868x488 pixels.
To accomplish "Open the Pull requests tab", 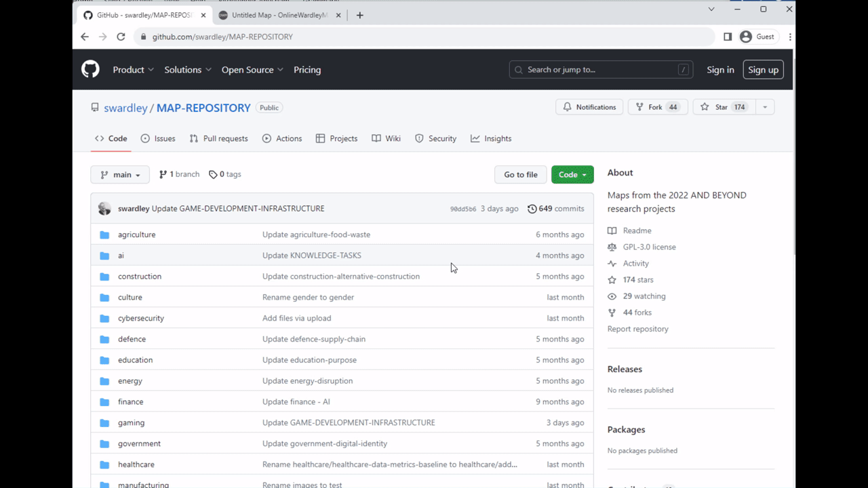I will (218, 138).
